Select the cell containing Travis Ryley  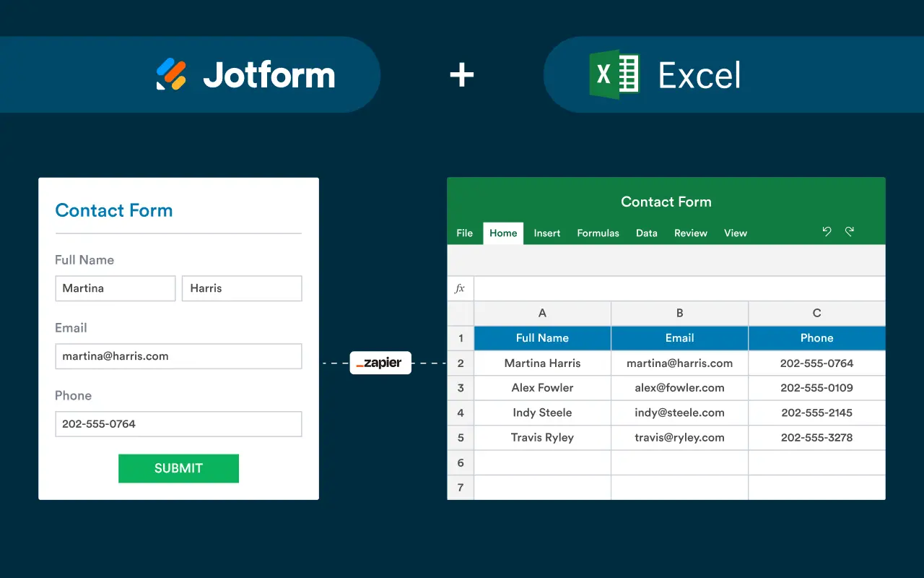[542, 438]
